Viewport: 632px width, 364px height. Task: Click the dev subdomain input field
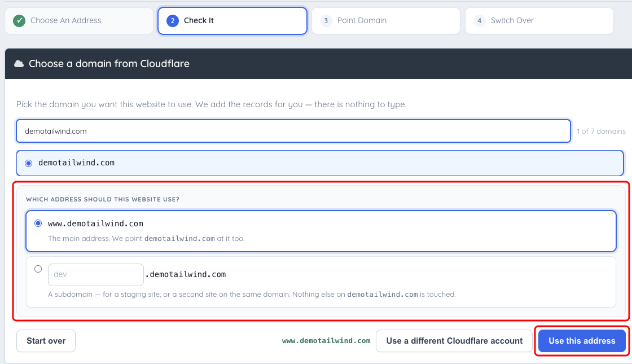96,274
